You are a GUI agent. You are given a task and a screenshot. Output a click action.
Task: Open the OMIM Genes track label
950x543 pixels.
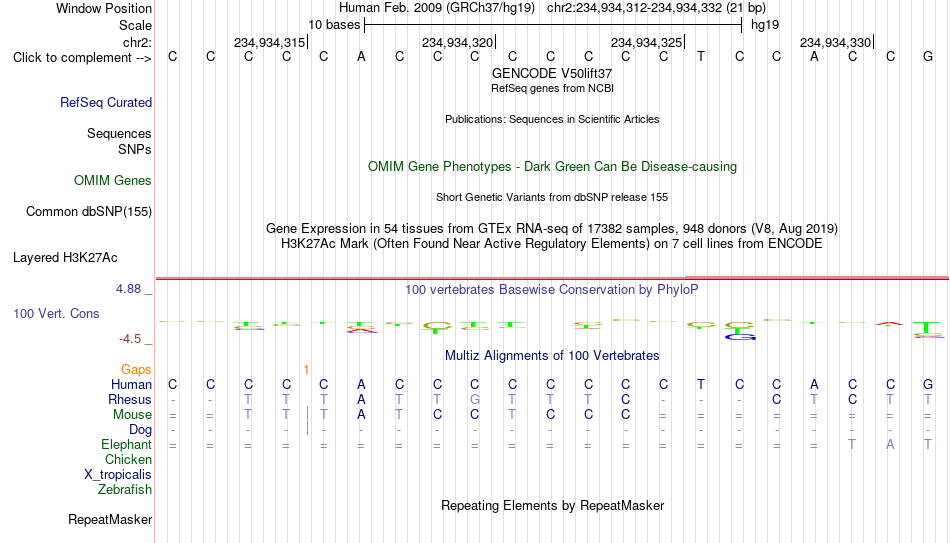[x=113, y=181]
